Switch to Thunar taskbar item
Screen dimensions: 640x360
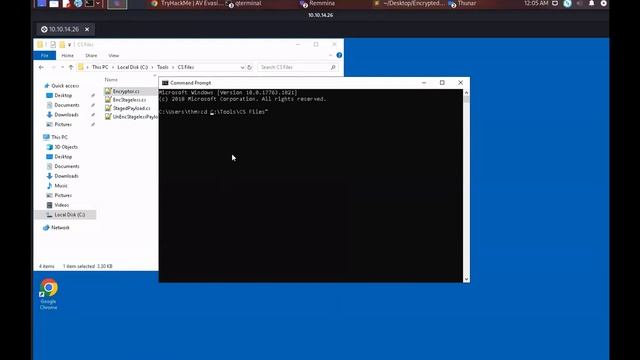click(x=462, y=4)
